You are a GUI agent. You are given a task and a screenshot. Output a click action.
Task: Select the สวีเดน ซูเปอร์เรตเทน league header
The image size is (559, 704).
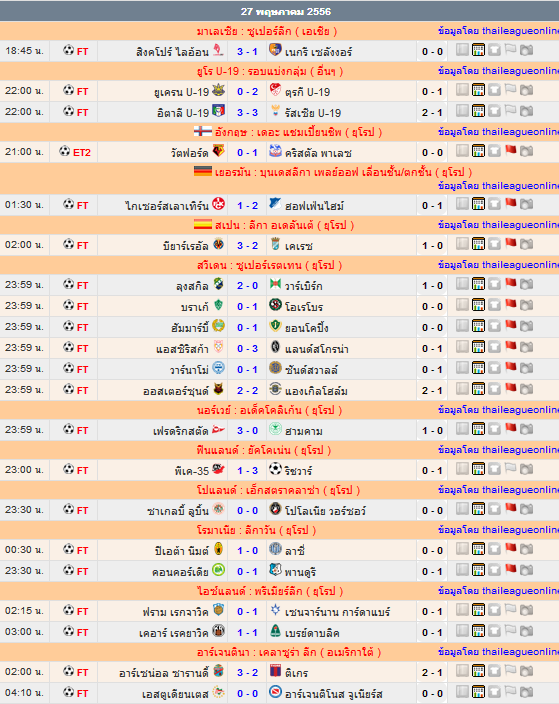(269, 265)
